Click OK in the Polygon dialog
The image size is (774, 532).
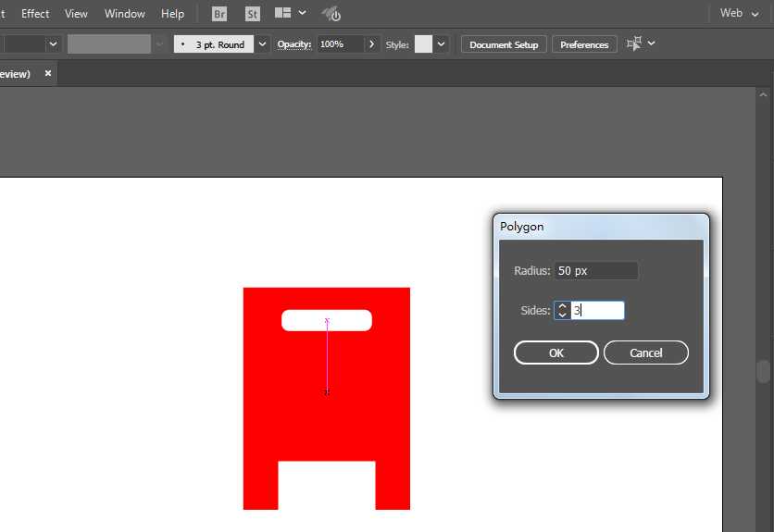[x=556, y=353]
